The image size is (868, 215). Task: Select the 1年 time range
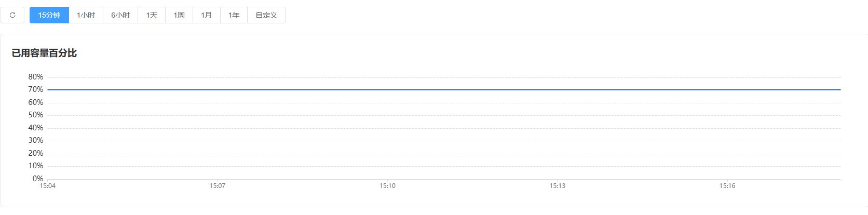tap(234, 15)
